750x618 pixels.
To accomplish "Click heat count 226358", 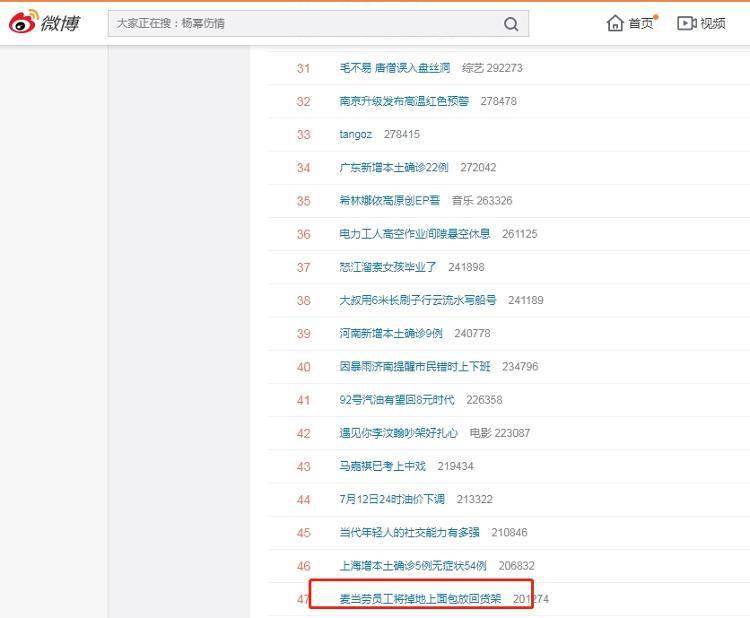I will click(x=484, y=400).
